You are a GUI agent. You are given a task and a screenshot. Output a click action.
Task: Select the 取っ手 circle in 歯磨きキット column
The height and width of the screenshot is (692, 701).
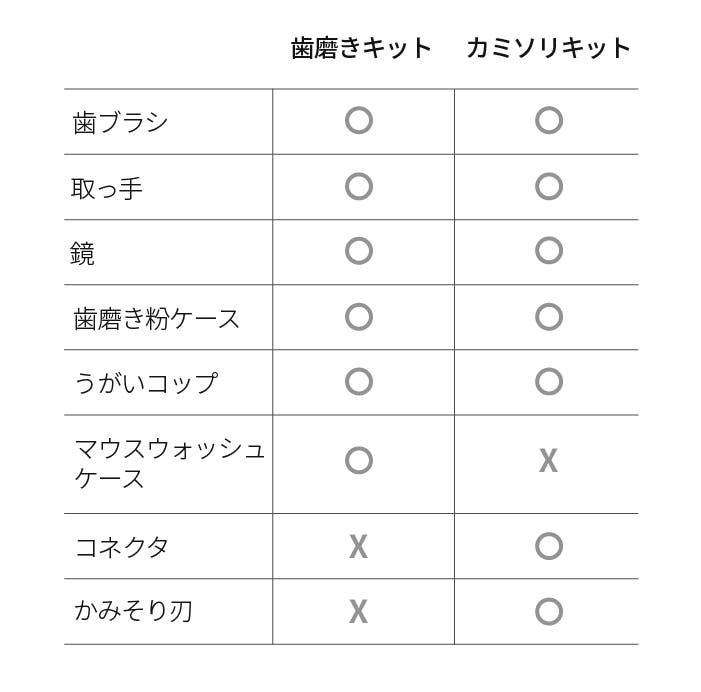358,186
